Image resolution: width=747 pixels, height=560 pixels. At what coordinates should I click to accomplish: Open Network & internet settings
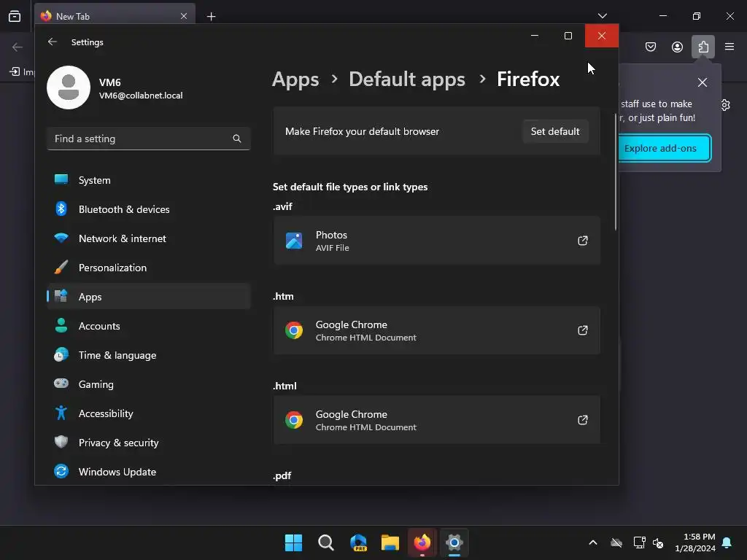click(x=149, y=238)
